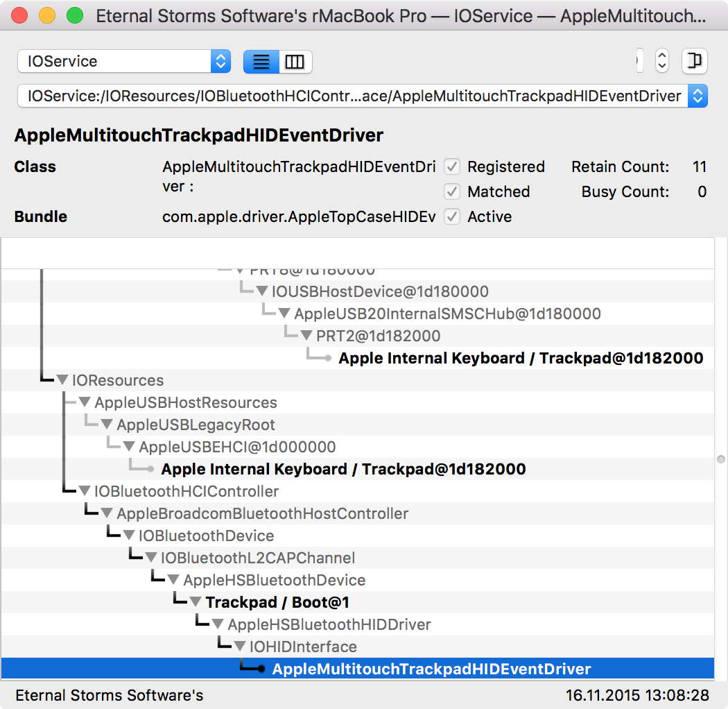Switch to hierarchical list view icon
This screenshot has height=709, width=728.
click(x=261, y=62)
